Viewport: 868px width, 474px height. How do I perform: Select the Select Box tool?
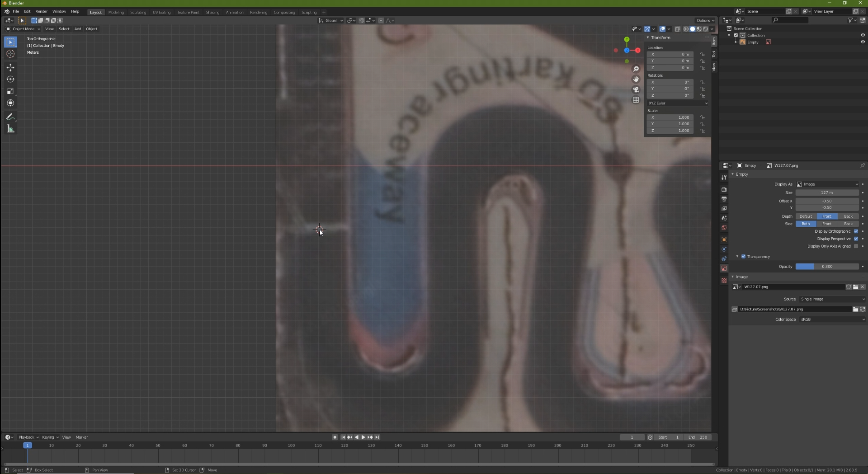[x=10, y=42]
